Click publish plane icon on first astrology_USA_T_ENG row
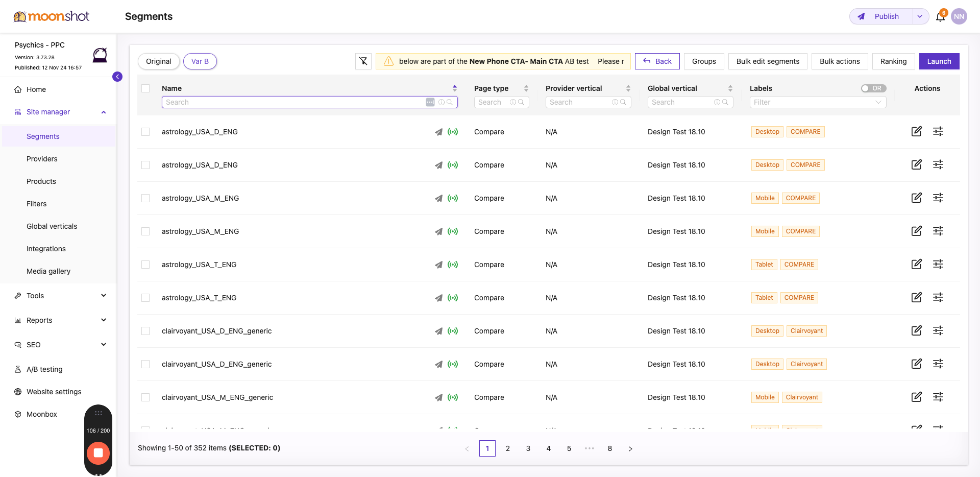This screenshot has width=980, height=477. coord(438,265)
